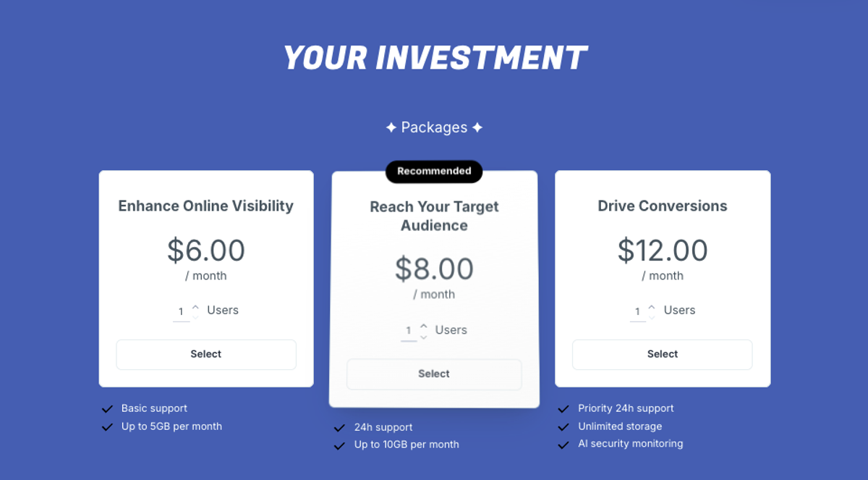The image size is (868, 480).
Task: Increase users on Enhance Online Visibility plan
Action: click(x=195, y=307)
